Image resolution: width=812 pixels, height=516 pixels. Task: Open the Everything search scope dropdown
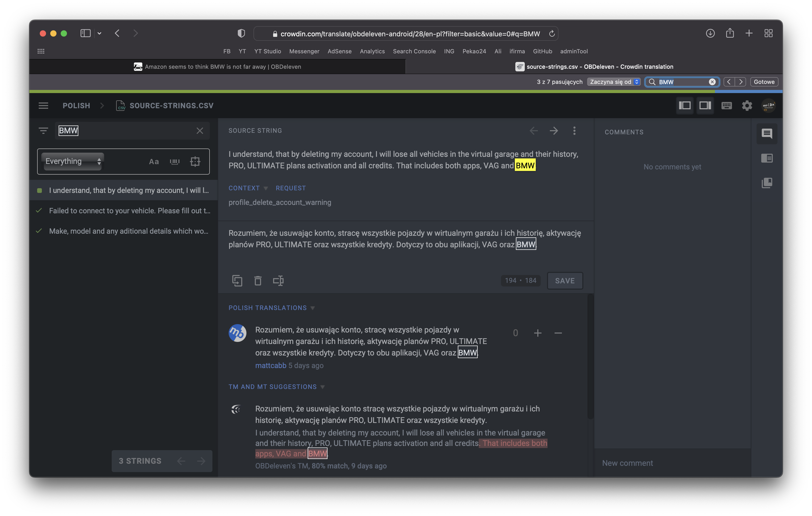(73, 162)
